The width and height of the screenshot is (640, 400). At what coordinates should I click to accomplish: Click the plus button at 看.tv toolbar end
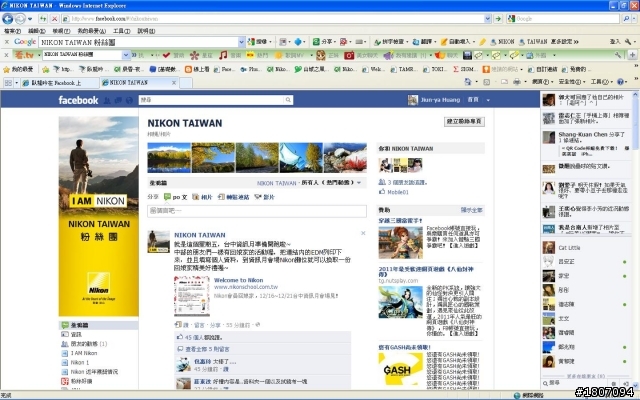point(632,55)
